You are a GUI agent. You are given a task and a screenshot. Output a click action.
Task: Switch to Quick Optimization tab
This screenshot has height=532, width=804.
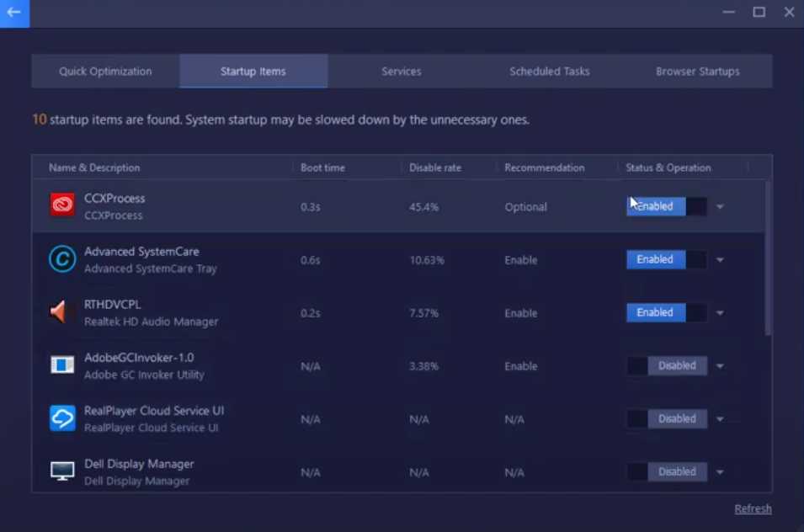[x=105, y=72]
